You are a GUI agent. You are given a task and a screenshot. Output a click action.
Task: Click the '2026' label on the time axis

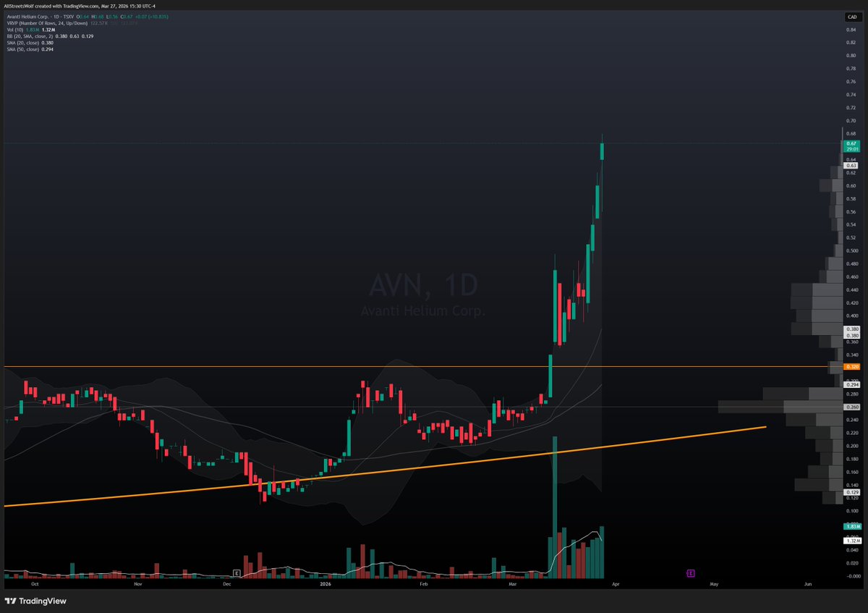point(326,584)
